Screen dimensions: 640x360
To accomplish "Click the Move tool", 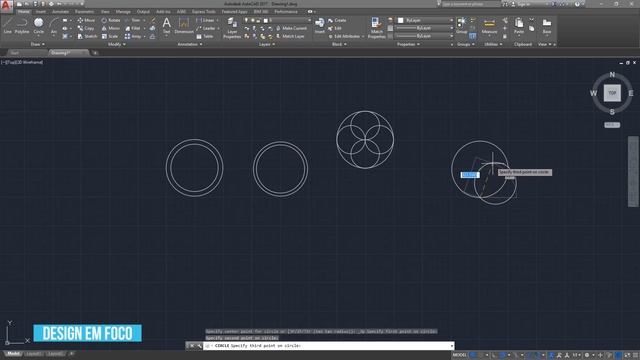I will point(86,20).
